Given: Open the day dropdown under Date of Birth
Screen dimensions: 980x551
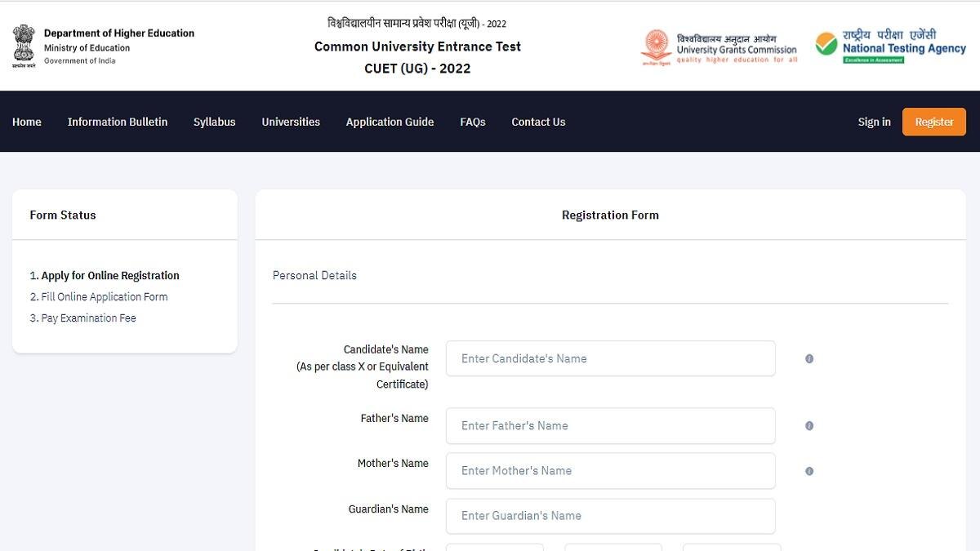Looking at the screenshot, I should click(x=494, y=548).
